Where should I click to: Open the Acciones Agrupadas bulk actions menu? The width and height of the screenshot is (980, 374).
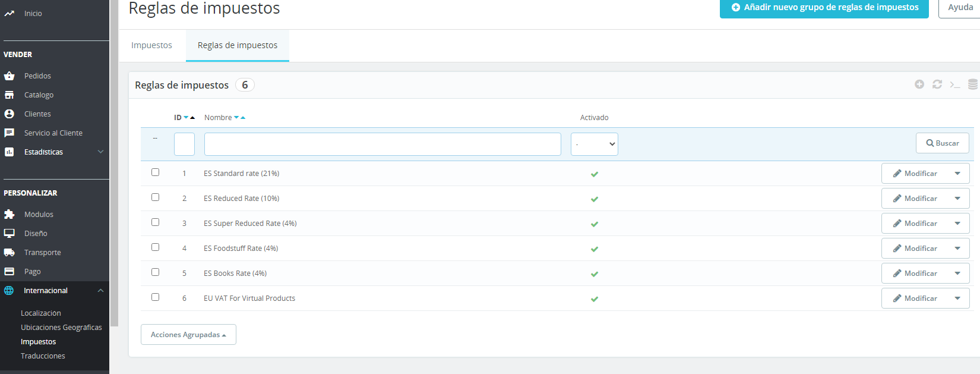(188, 335)
